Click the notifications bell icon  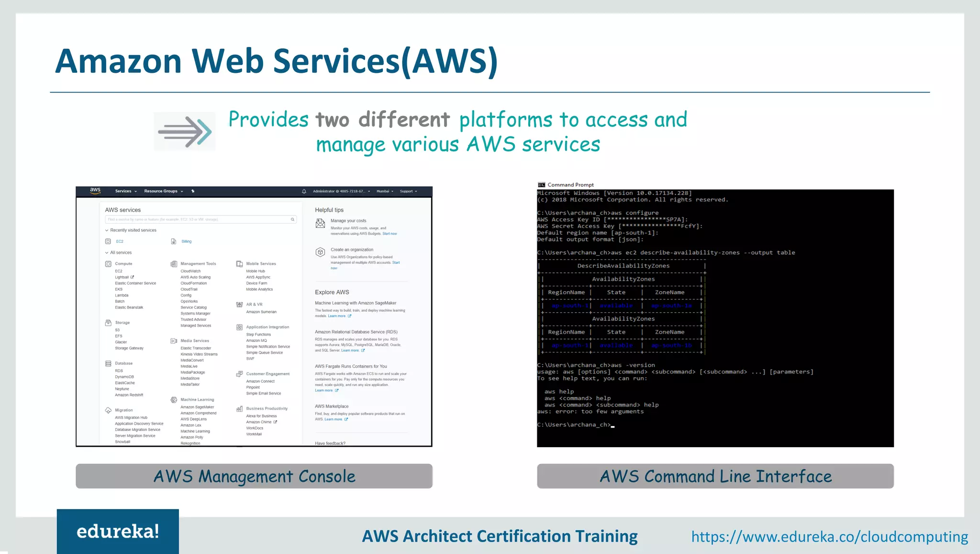304,192
